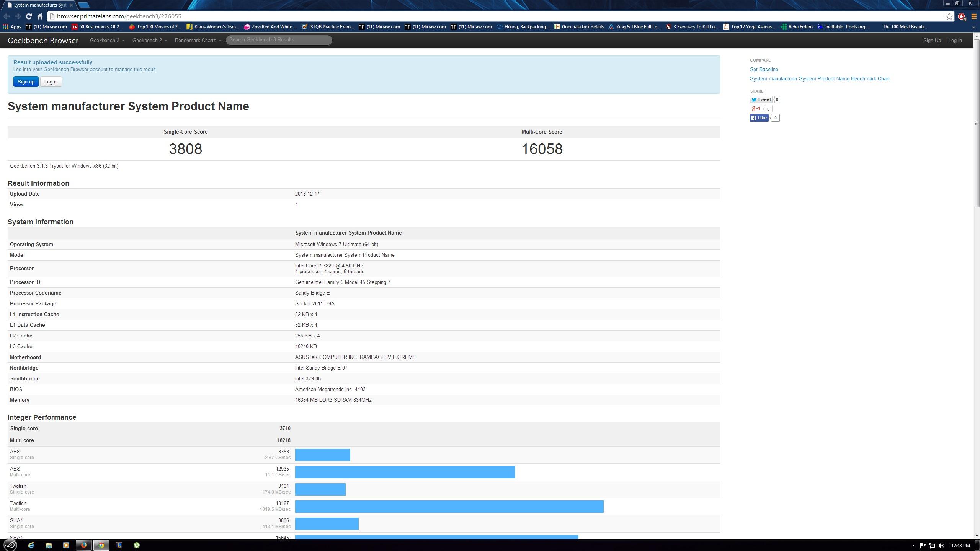Open the Action Center flag icon
The height and width of the screenshot is (551, 980).
click(923, 546)
